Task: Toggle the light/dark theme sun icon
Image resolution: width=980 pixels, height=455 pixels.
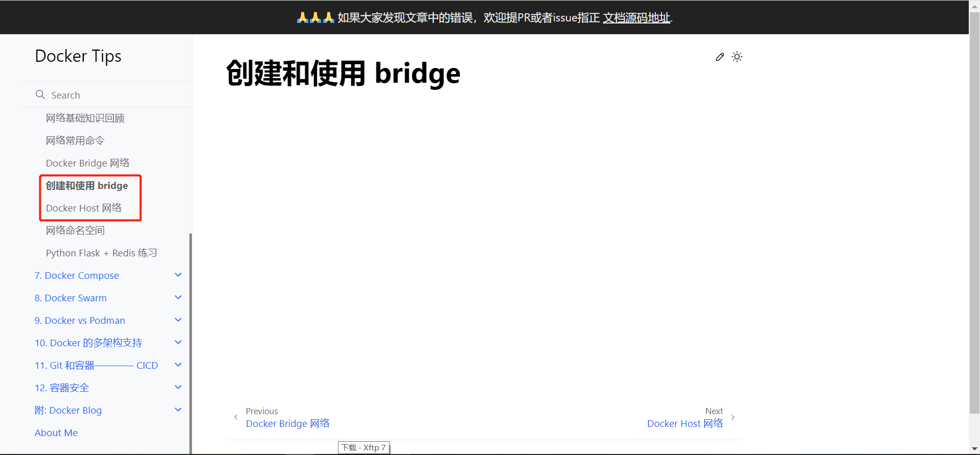Action: click(x=737, y=57)
